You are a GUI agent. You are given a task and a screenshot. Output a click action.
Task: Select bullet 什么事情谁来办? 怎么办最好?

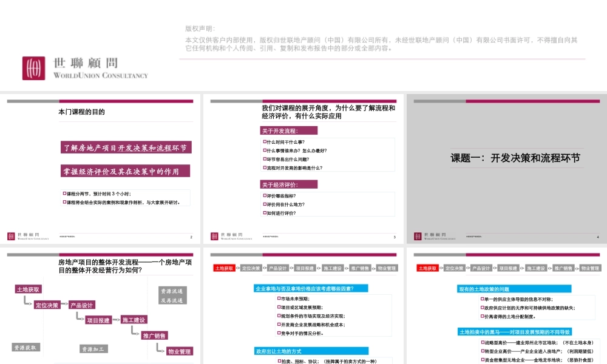tap(295, 150)
